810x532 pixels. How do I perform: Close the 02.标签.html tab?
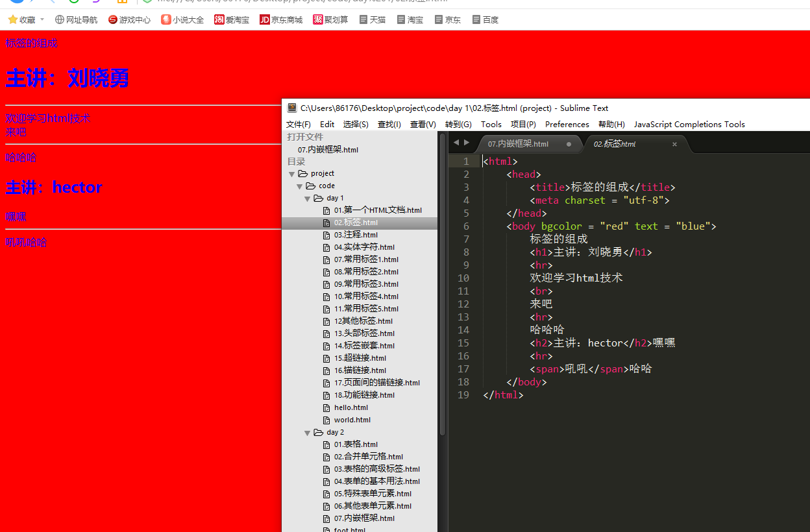coord(674,144)
